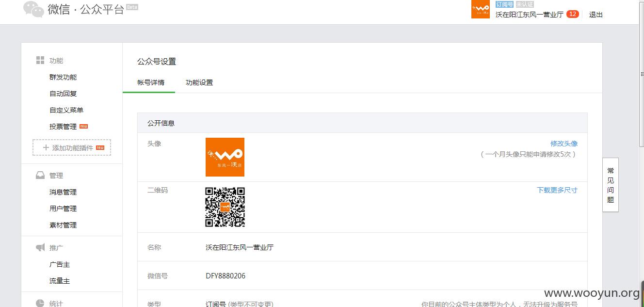
Task: Click the 添加功能插件 button
Action: tap(72, 147)
